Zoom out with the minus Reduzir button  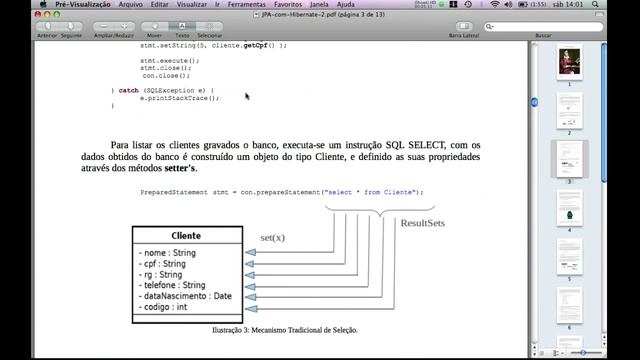point(104,27)
